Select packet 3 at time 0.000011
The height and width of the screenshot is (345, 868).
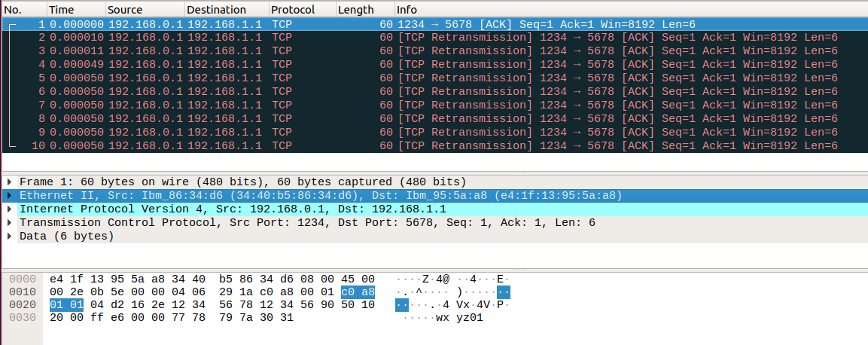click(434, 51)
